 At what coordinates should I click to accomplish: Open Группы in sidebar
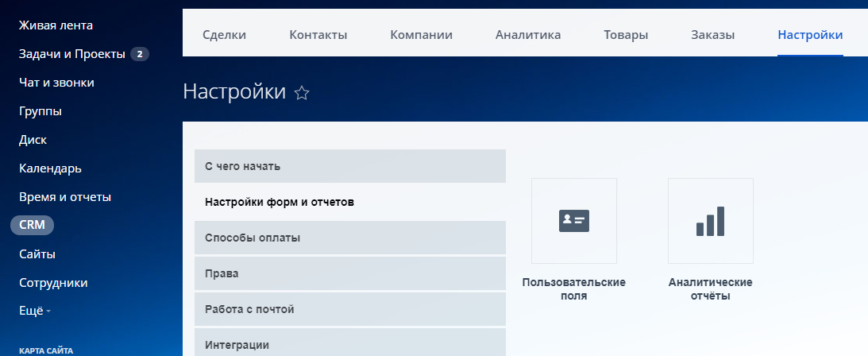pyautogui.click(x=41, y=111)
